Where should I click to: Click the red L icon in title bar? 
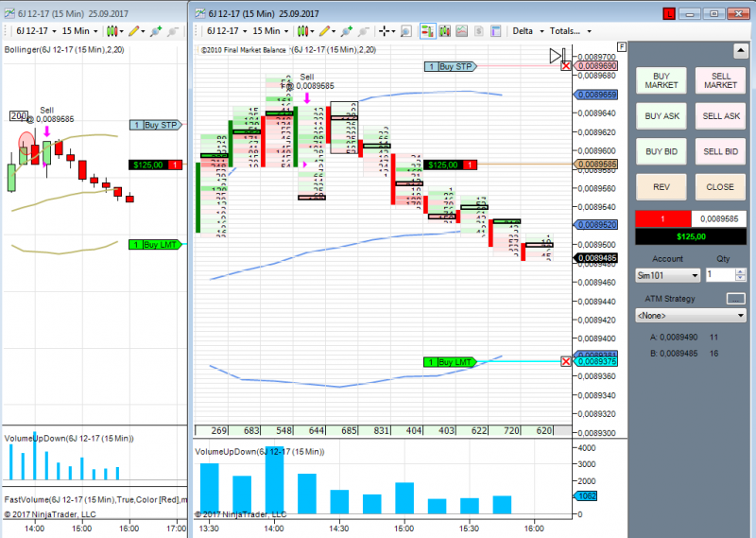(669, 14)
